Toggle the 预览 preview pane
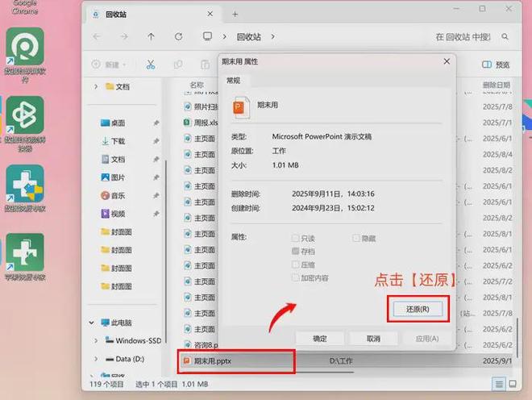 (x=496, y=65)
